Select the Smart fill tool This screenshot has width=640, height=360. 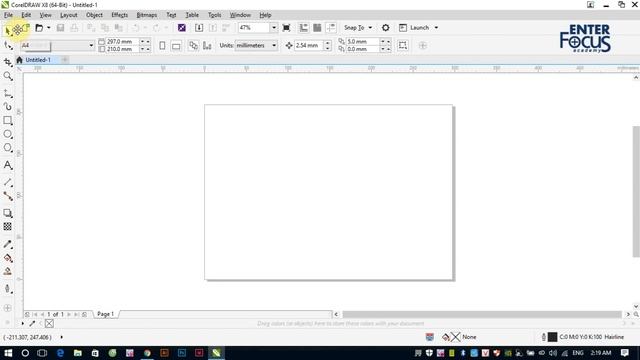8,271
